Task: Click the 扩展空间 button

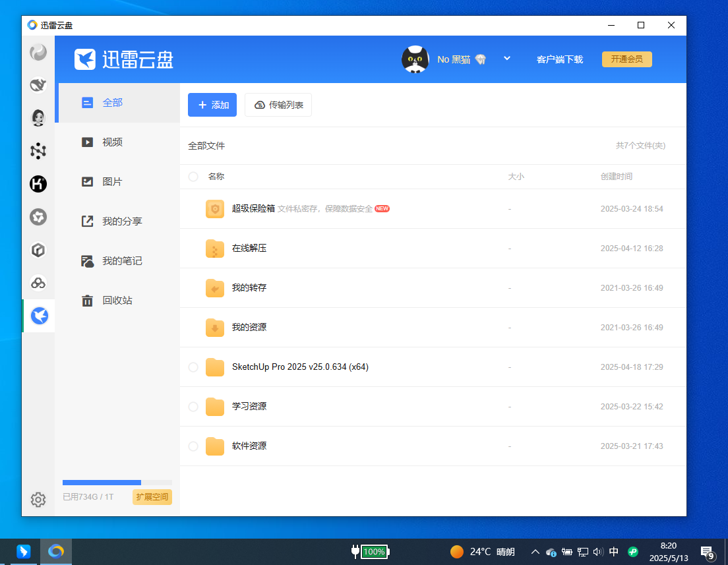Action: (x=152, y=496)
